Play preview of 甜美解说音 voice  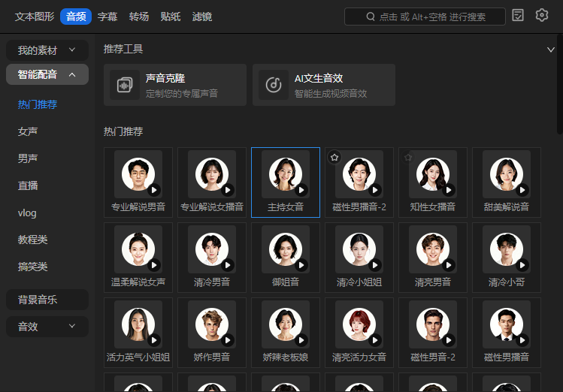click(x=522, y=190)
